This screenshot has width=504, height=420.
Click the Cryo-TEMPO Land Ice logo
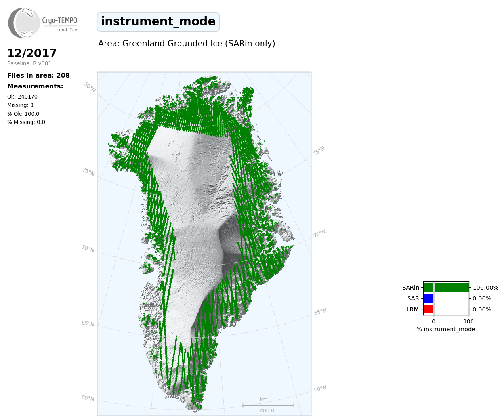pos(43,23)
